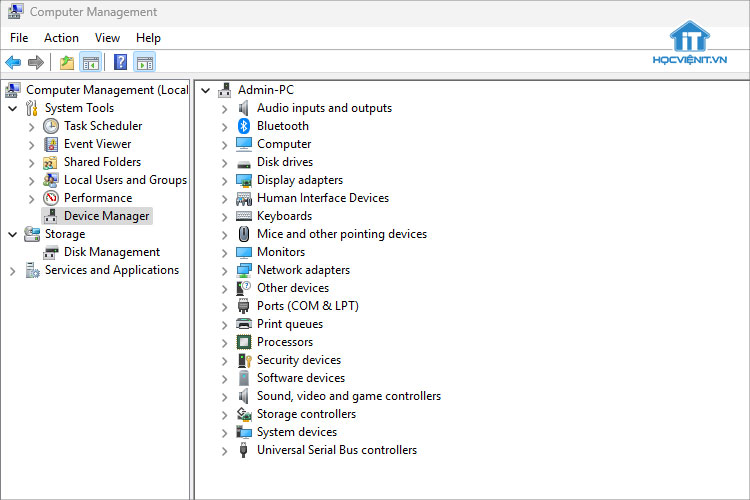The width and height of the screenshot is (750, 500).
Task: Click the Processors chip icon
Action: (244, 342)
